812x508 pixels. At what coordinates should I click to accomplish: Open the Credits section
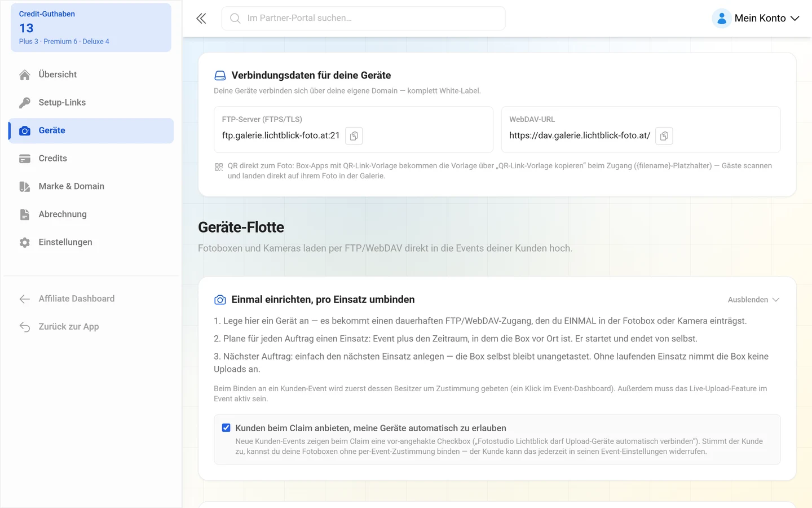(91, 159)
